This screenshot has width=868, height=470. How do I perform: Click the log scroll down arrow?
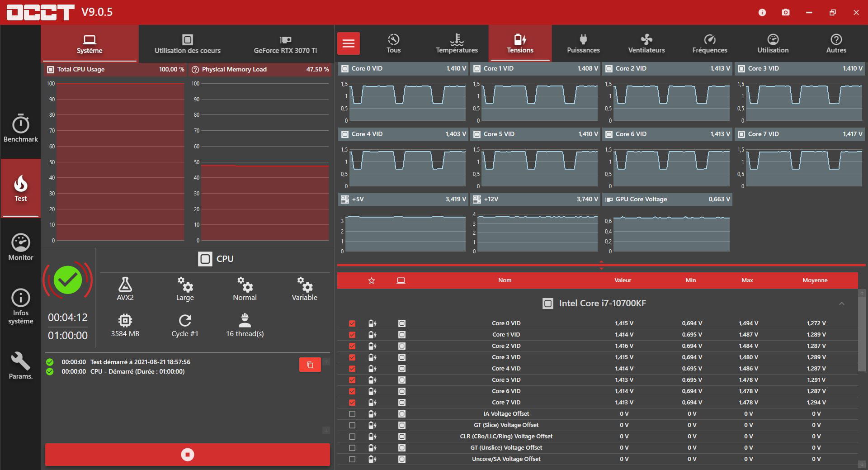(326, 430)
